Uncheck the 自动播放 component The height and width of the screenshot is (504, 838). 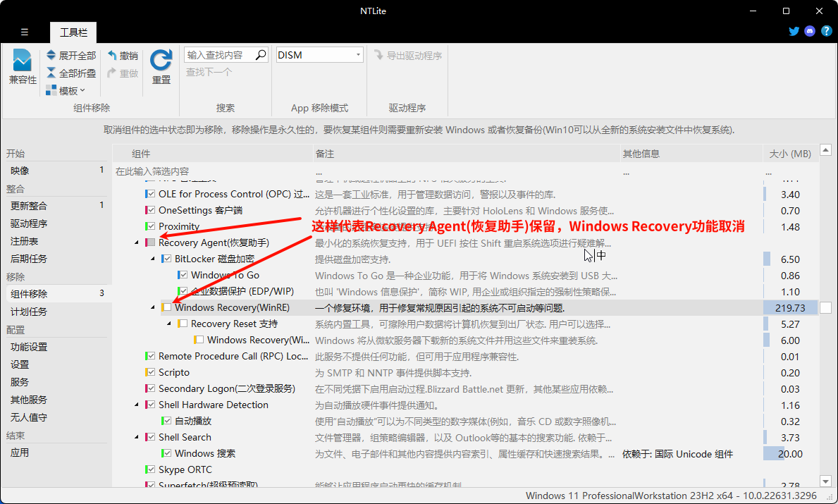click(167, 421)
